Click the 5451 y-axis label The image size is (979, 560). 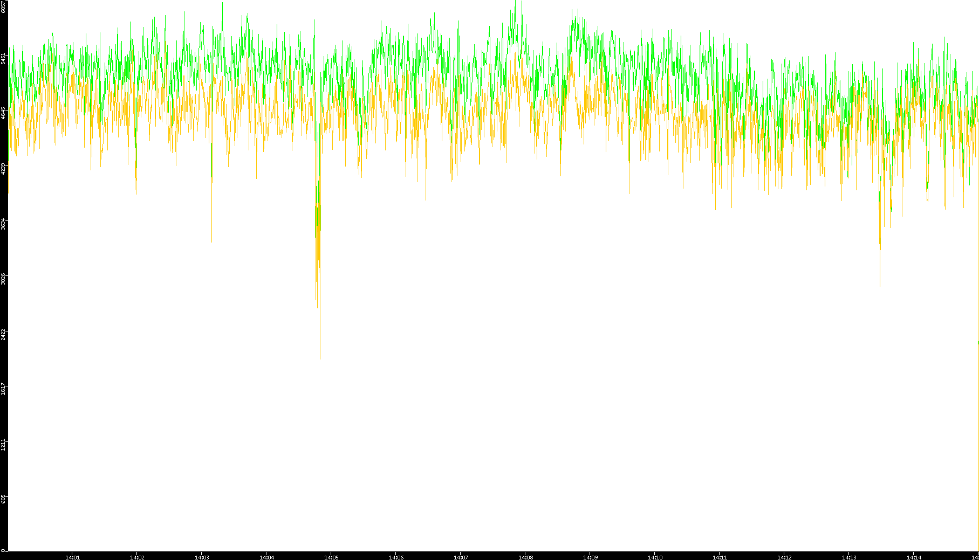[x=4, y=58]
